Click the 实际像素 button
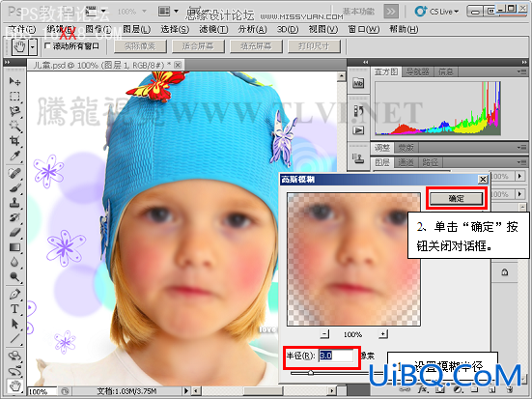Image resolution: width=532 pixels, height=399 pixels. pyautogui.click(x=140, y=45)
